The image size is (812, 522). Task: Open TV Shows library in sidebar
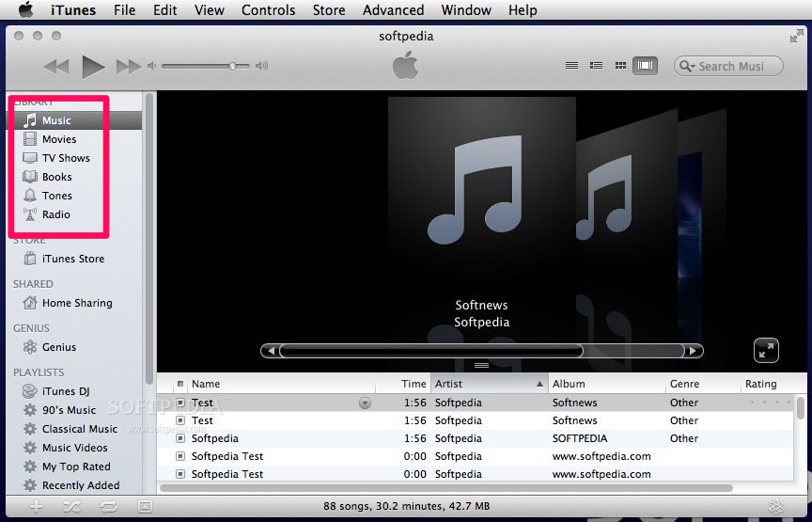pos(74,158)
